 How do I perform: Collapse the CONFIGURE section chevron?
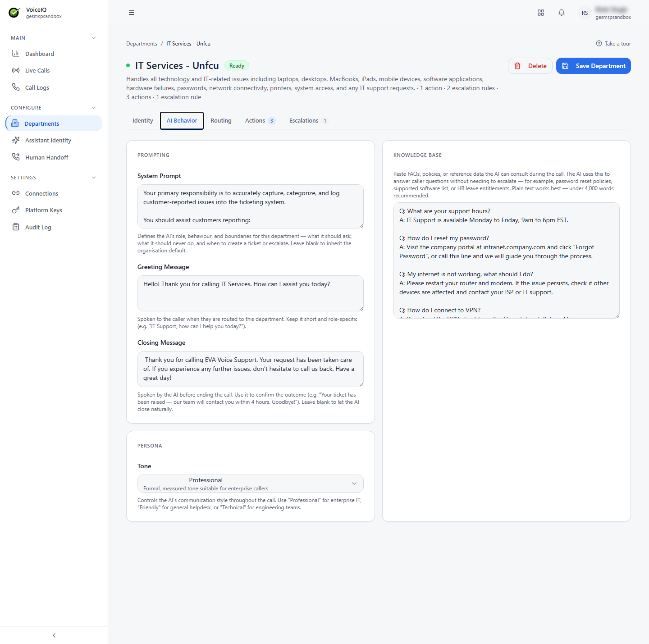94,108
